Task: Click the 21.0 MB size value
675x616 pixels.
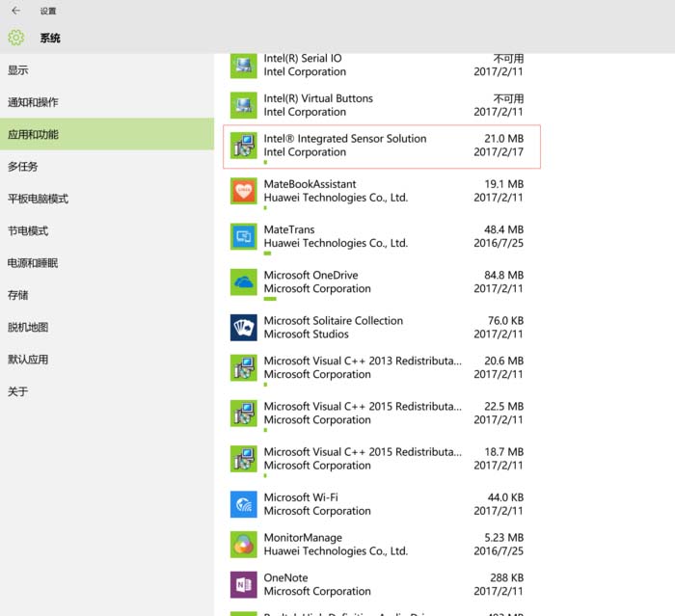Action: point(503,139)
